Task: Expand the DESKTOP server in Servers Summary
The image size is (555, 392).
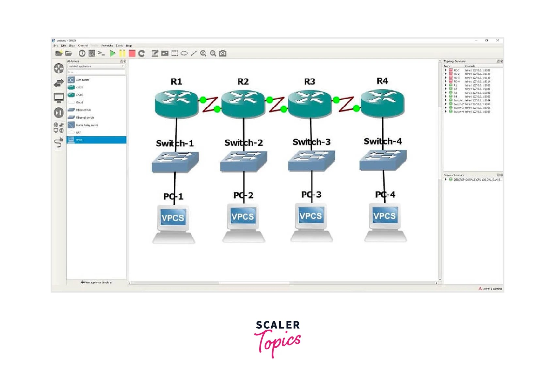Action: [446, 179]
